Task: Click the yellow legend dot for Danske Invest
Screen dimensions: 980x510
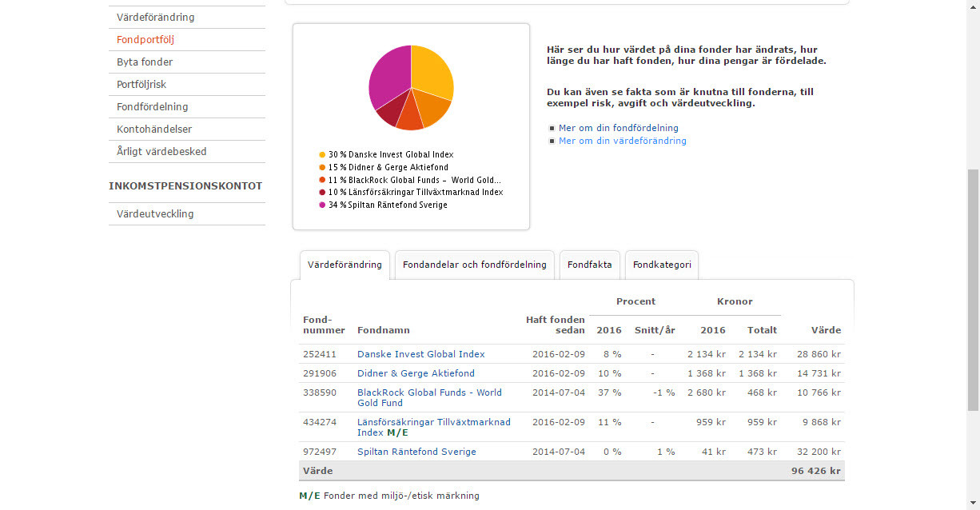Action: (x=322, y=154)
